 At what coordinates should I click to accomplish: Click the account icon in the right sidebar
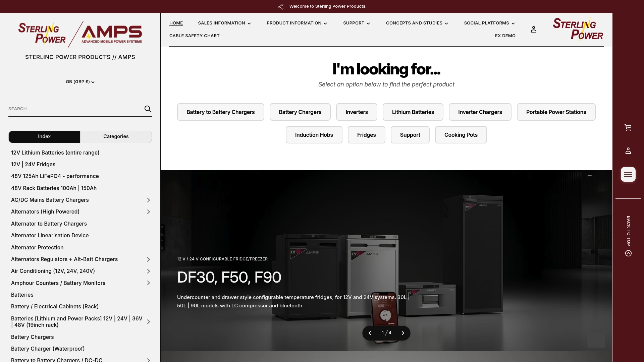(628, 151)
